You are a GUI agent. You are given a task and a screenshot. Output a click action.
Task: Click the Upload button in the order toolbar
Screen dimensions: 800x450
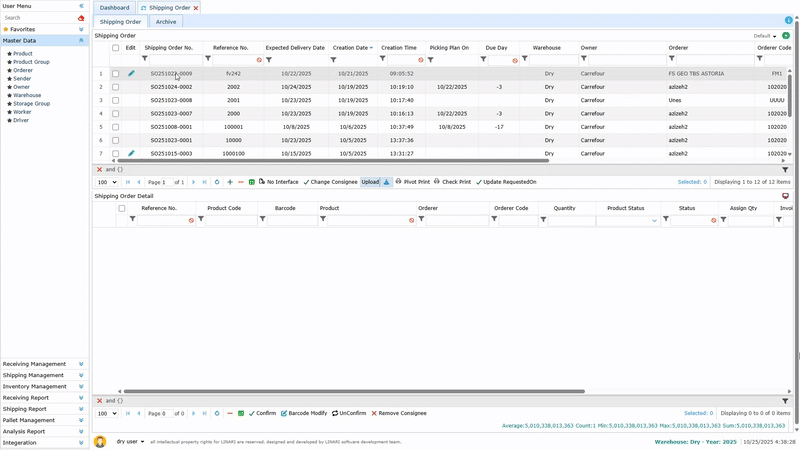point(370,182)
